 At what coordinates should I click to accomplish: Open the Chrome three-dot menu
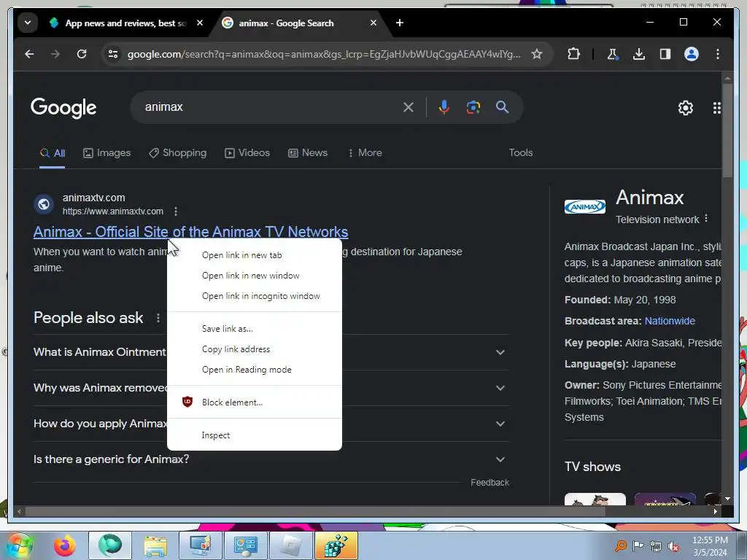point(718,54)
